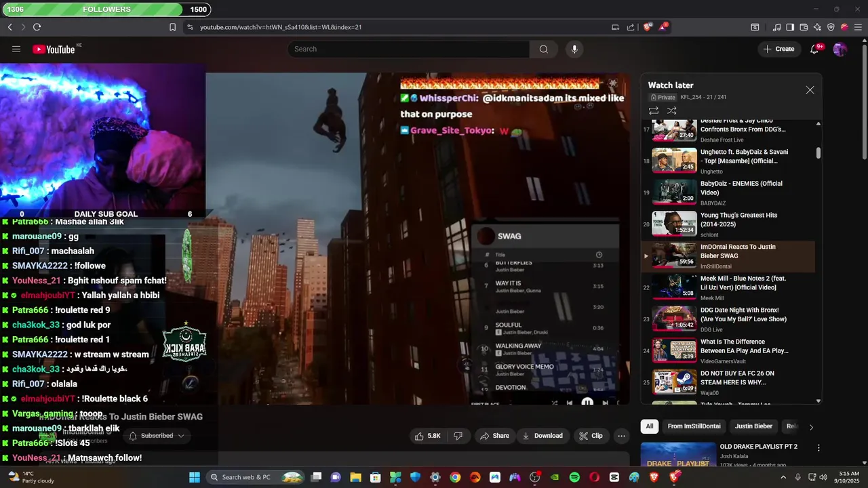
Task: Open the YouTube account avatar menu
Action: pyautogui.click(x=840, y=49)
